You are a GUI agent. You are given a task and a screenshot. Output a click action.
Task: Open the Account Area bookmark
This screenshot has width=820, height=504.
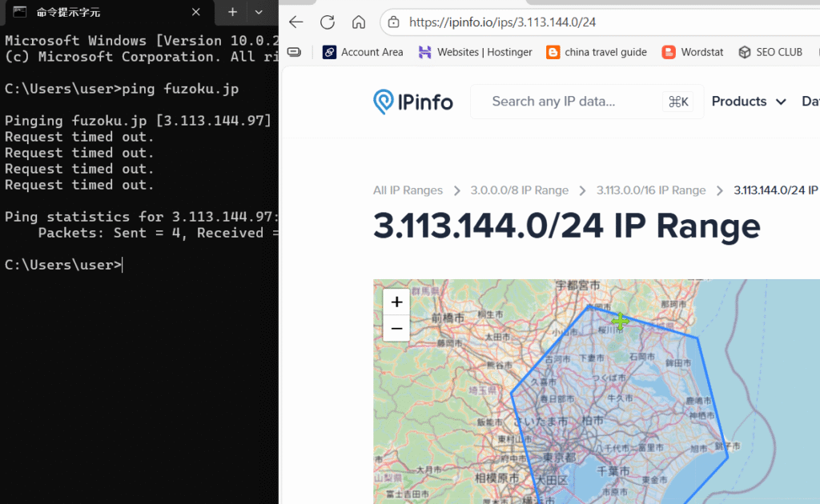(363, 52)
